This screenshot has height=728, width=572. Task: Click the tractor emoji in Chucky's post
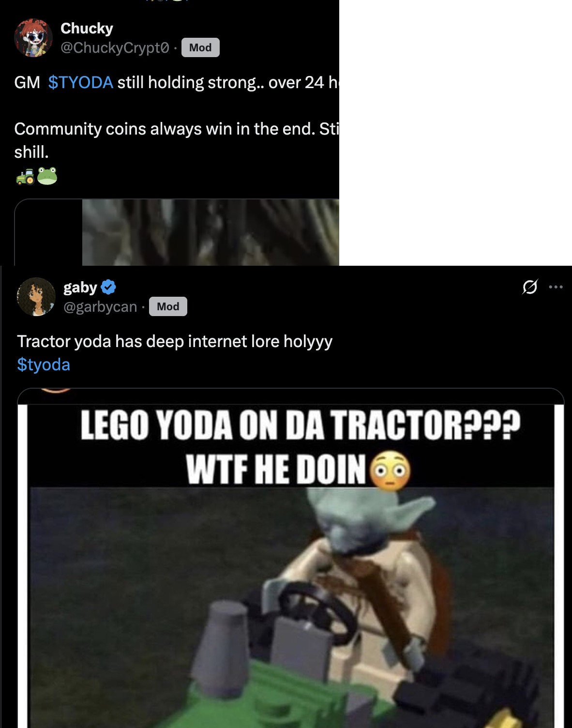(25, 176)
